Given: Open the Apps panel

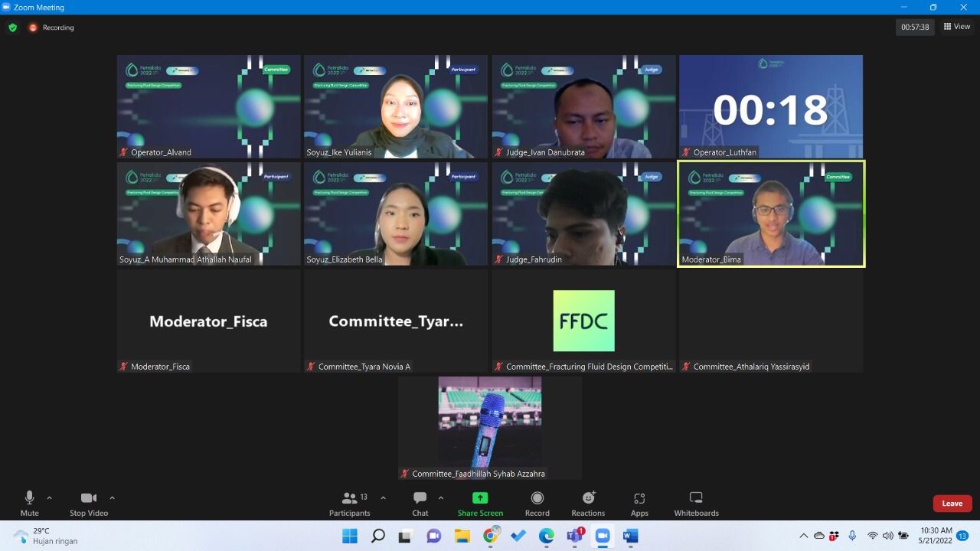Looking at the screenshot, I should tap(639, 502).
